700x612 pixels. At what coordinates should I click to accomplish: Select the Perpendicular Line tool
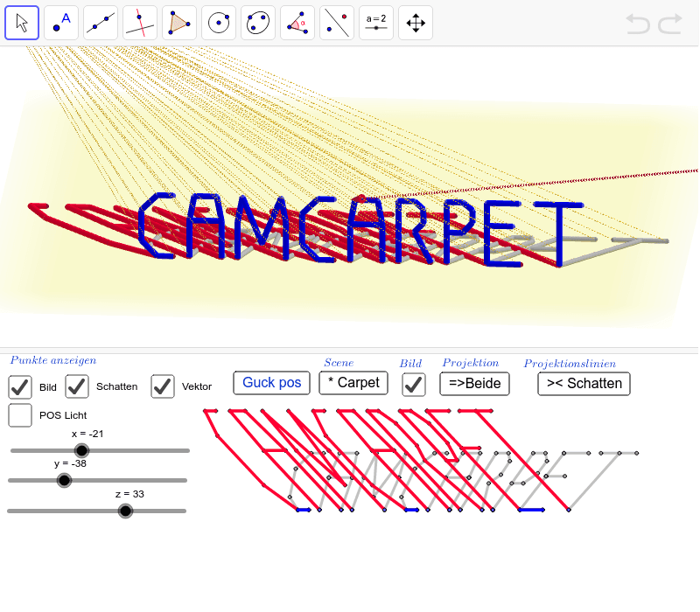pos(139,22)
